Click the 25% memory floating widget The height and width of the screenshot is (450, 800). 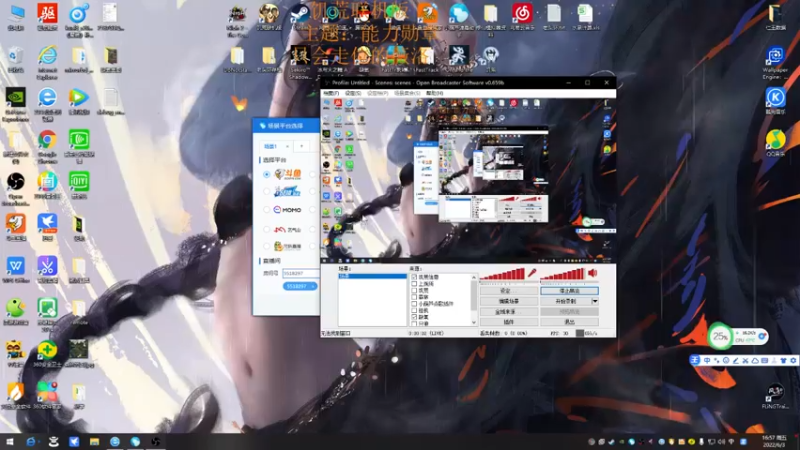click(x=720, y=336)
